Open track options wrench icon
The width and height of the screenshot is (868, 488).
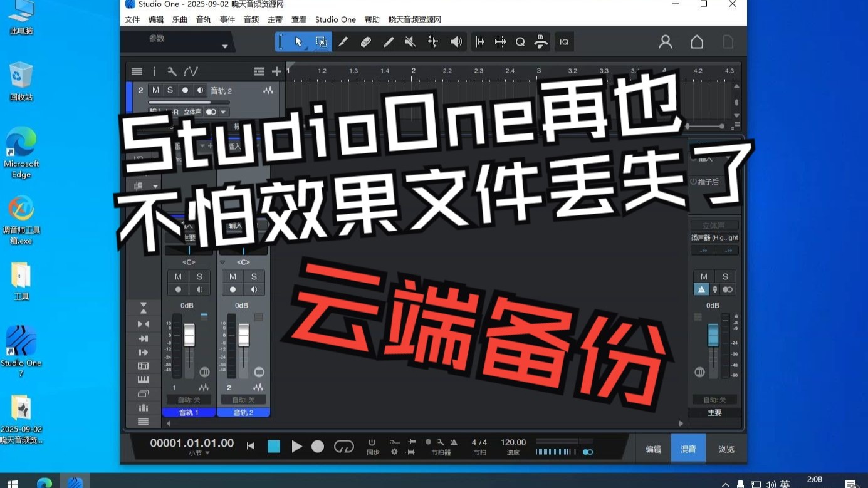(172, 71)
